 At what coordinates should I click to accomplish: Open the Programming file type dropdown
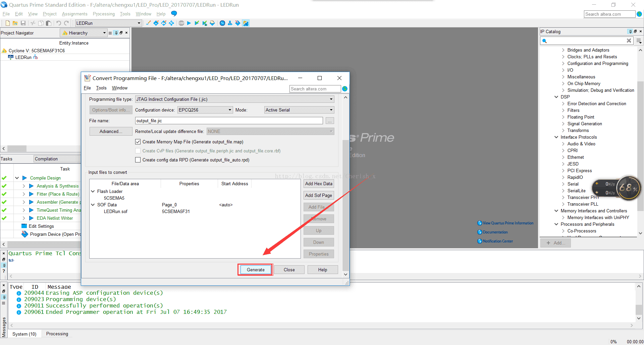tap(235, 99)
